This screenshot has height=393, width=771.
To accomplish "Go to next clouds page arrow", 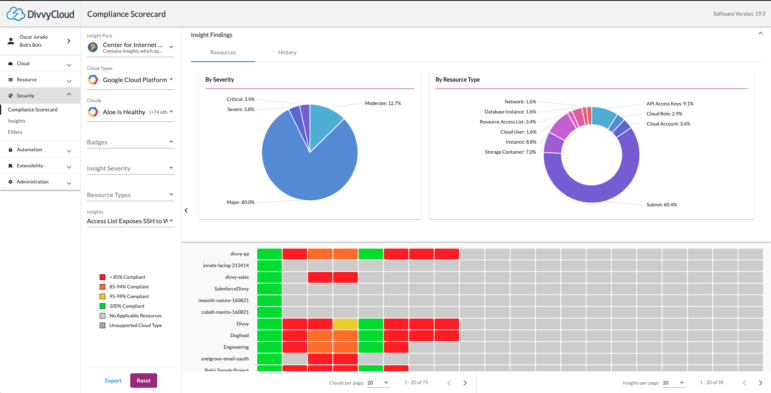I will point(465,383).
